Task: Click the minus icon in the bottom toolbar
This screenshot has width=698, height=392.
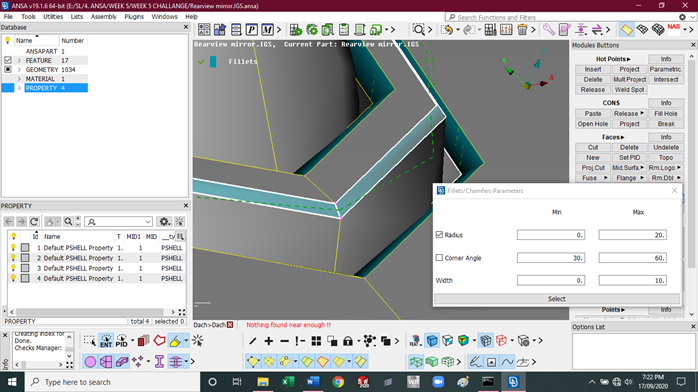Action: tap(284, 341)
